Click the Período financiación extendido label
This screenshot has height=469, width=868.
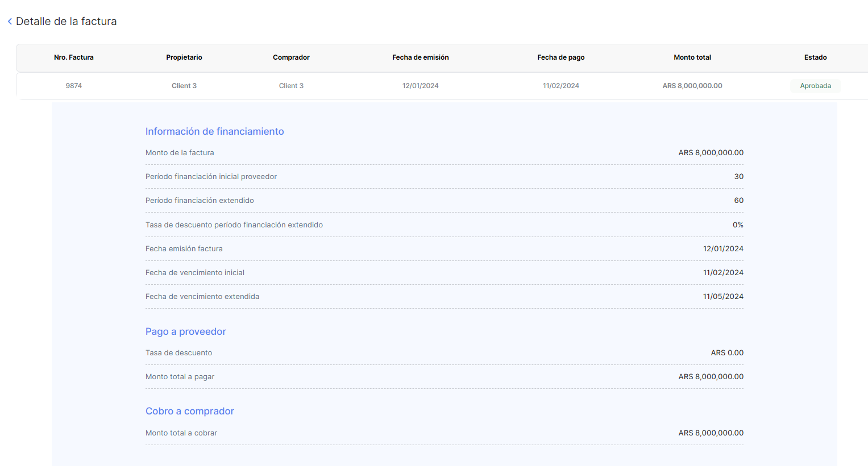[200, 201]
